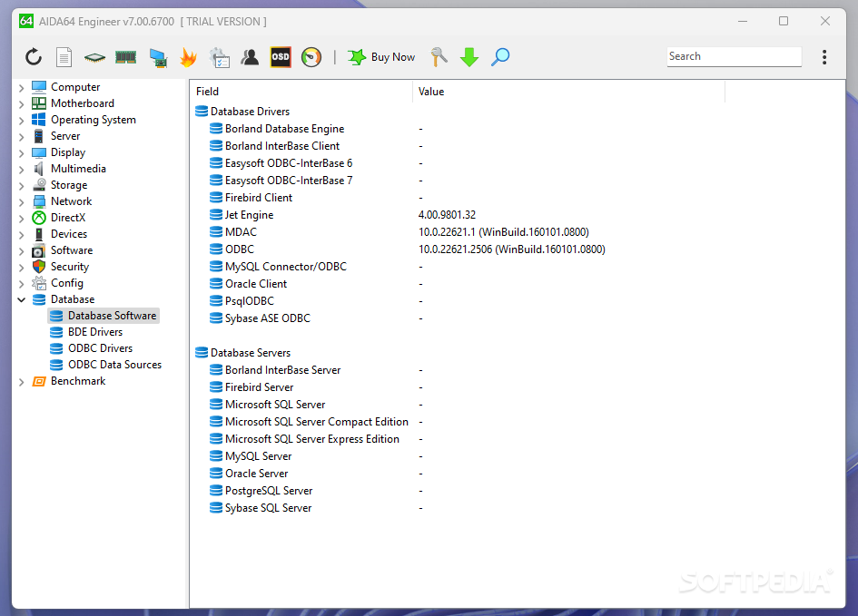Open the three-dot overflow menu
This screenshot has width=858, height=616.
click(824, 57)
